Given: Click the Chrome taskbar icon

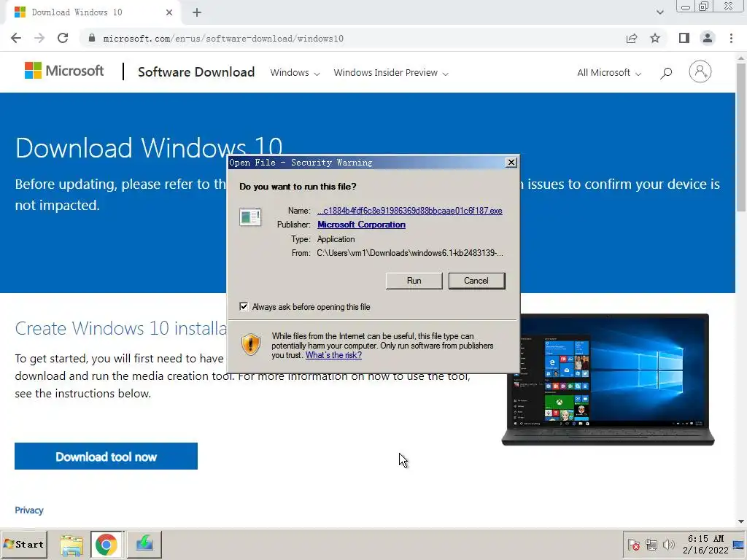Looking at the screenshot, I should coord(107,544).
